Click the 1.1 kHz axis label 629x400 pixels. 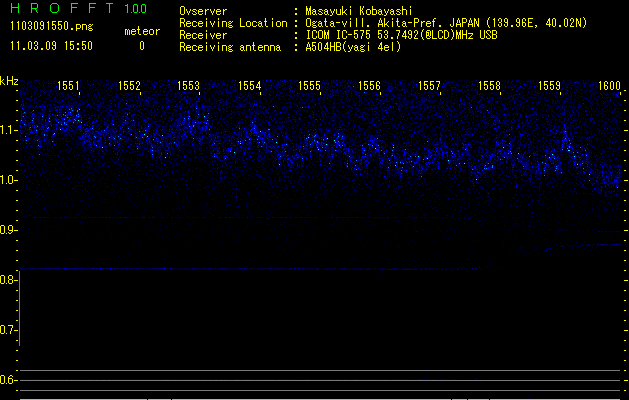pyautogui.click(x=8, y=130)
